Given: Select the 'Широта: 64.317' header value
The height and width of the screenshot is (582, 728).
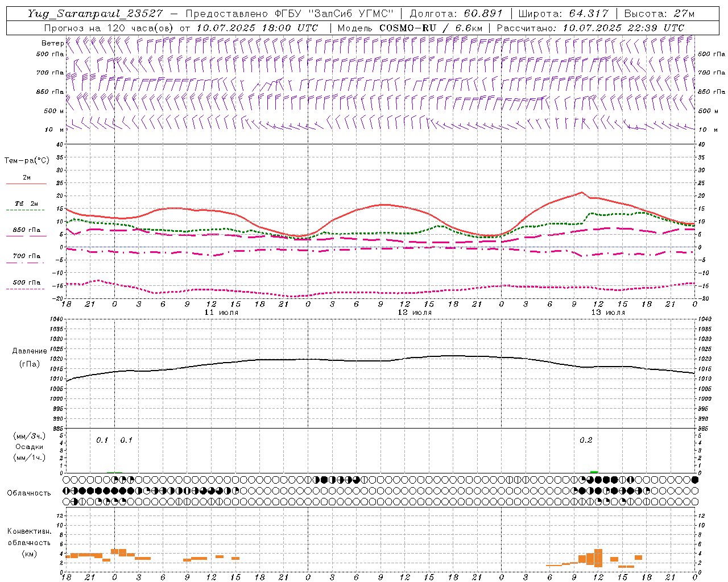Looking at the screenshot, I should tap(564, 13).
